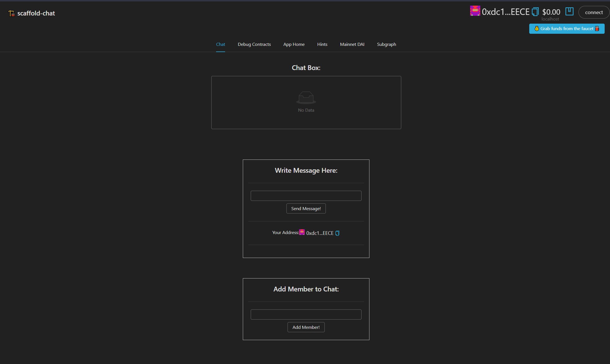The height and width of the screenshot is (364, 610).
Task: Click the Add Member address input field
Action: tap(306, 314)
